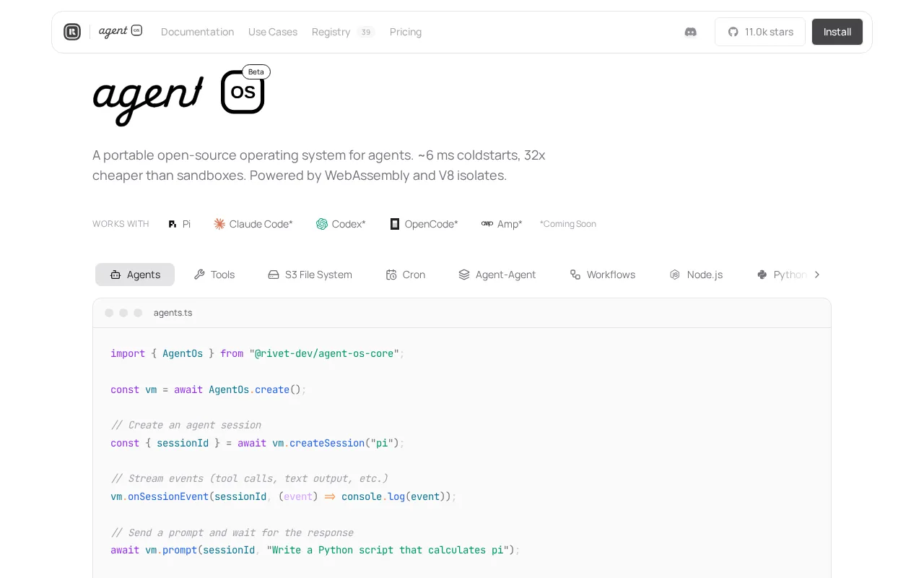Click the Python logo icon

tap(762, 275)
